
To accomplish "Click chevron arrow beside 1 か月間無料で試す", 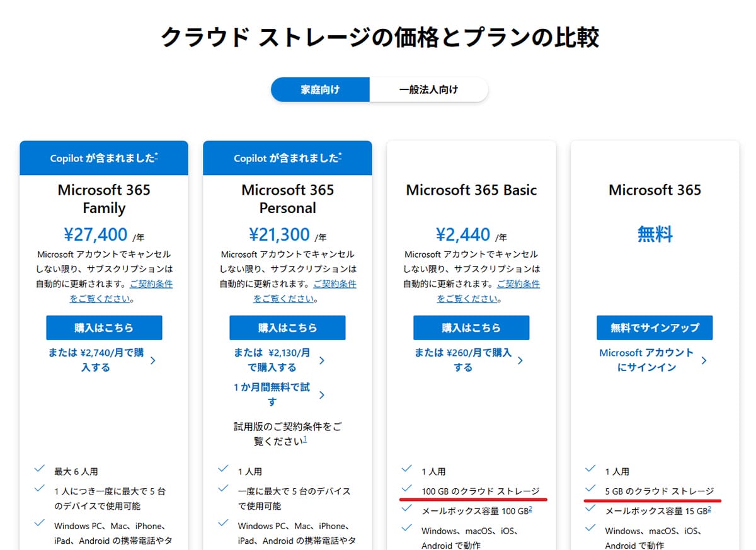I will pos(322,395).
